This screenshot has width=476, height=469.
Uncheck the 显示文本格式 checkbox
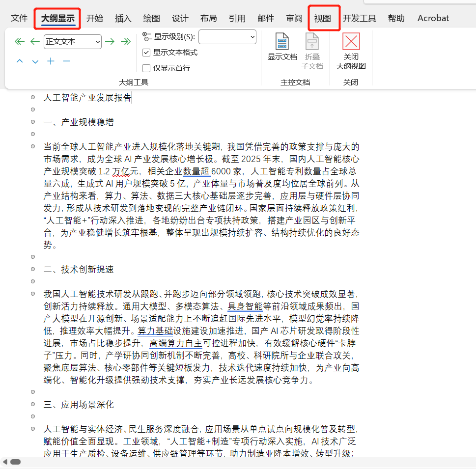pyautogui.click(x=146, y=53)
